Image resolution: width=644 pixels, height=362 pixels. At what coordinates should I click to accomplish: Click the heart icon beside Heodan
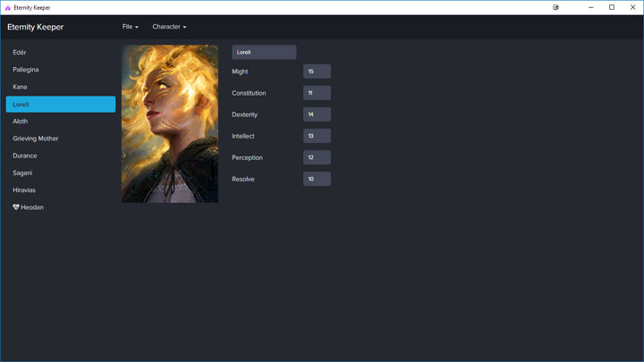pyautogui.click(x=16, y=207)
